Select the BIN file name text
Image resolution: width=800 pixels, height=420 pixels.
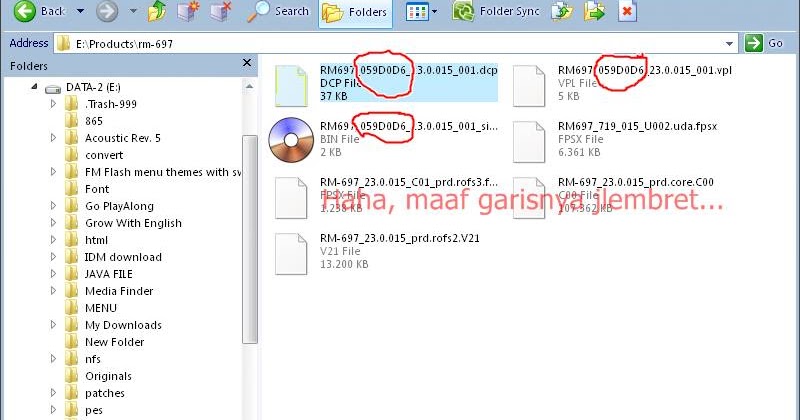[409, 126]
